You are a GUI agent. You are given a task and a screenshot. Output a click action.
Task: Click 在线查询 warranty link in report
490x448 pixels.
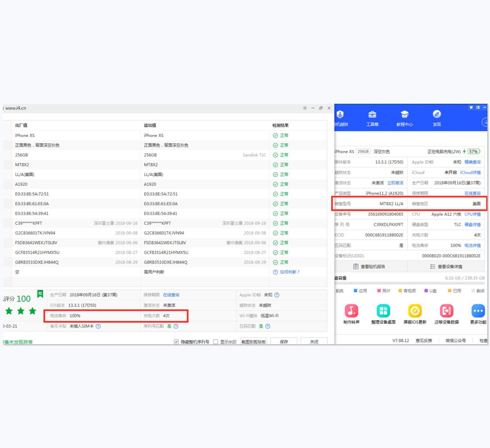pos(171,295)
